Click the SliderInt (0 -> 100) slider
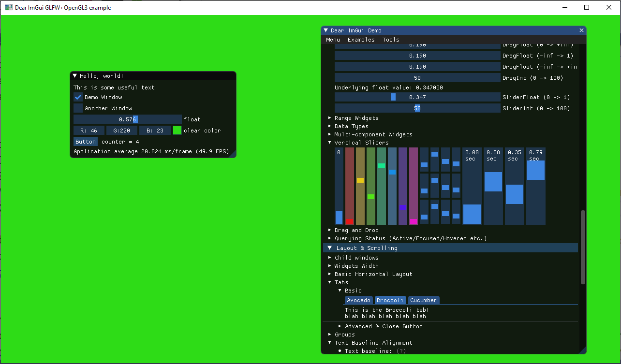The image size is (621, 364). pyautogui.click(x=417, y=108)
